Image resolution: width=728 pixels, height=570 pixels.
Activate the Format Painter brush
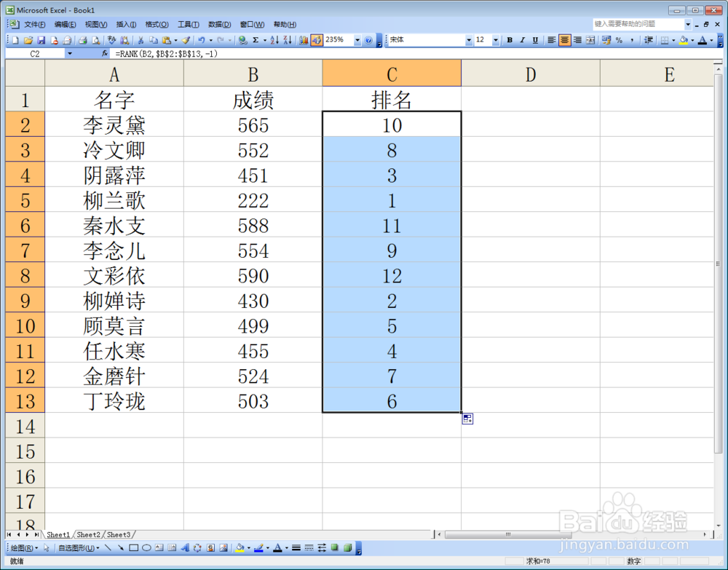point(186,40)
